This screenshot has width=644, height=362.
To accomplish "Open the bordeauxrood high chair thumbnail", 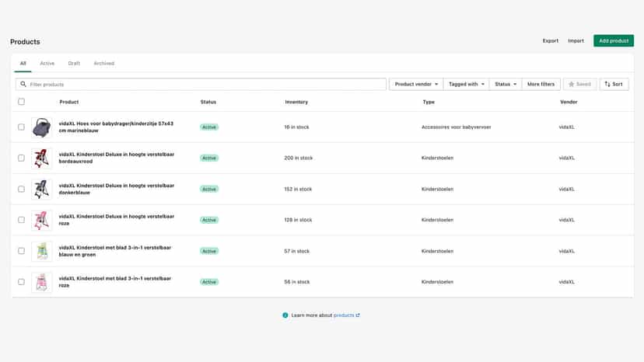I will click(42, 158).
